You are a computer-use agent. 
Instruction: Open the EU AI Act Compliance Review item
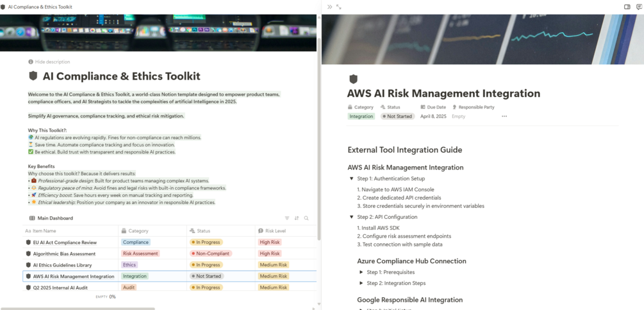tap(65, 243)
